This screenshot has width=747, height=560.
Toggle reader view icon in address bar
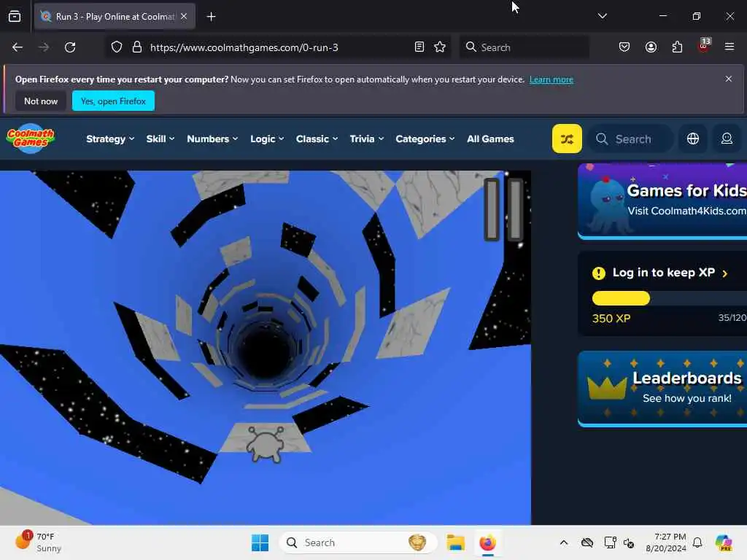point(419,47)
